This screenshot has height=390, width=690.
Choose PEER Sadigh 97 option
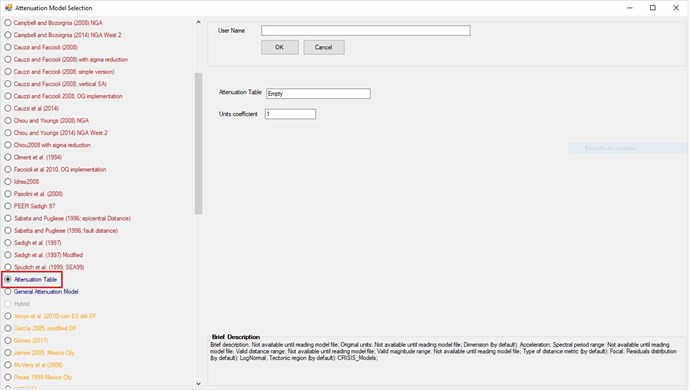coord(30,206)
